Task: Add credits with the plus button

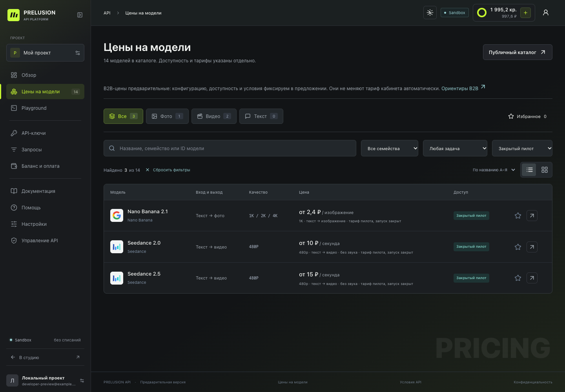Action: (525, 13)
